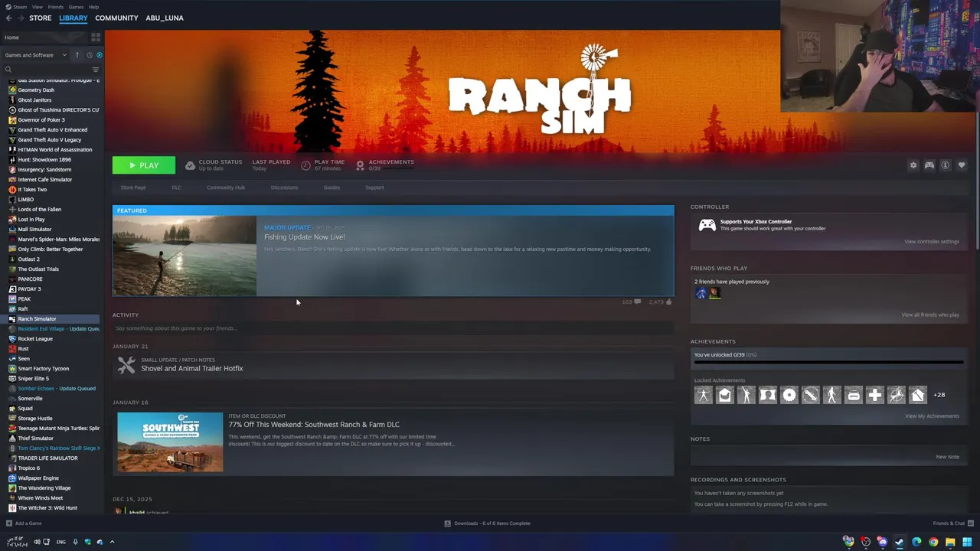The width and height of the screenshot is (980, 551).
Task: Click New Note button
Action: click(947, 457)
